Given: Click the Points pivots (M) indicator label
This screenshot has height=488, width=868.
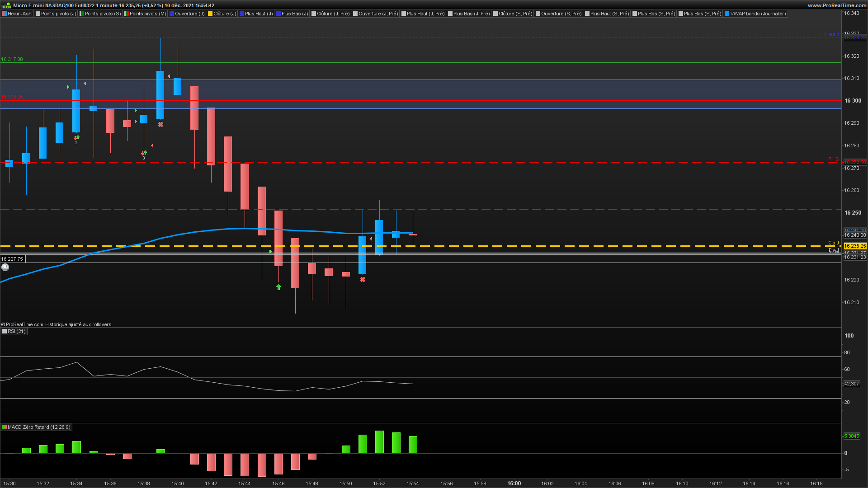Looking at the screenshot, I should point(148,14).
